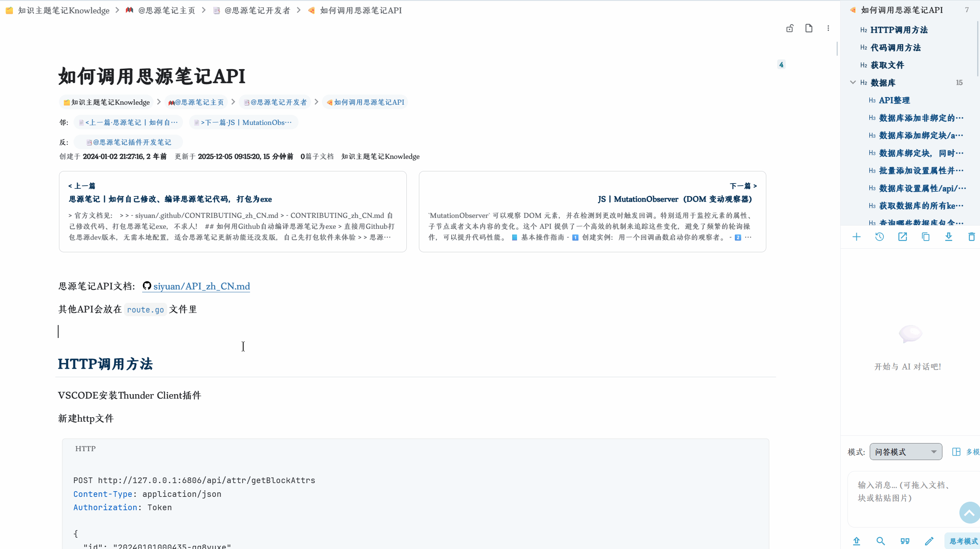
Task: Copy the current conversation
Action: (925, 236)
